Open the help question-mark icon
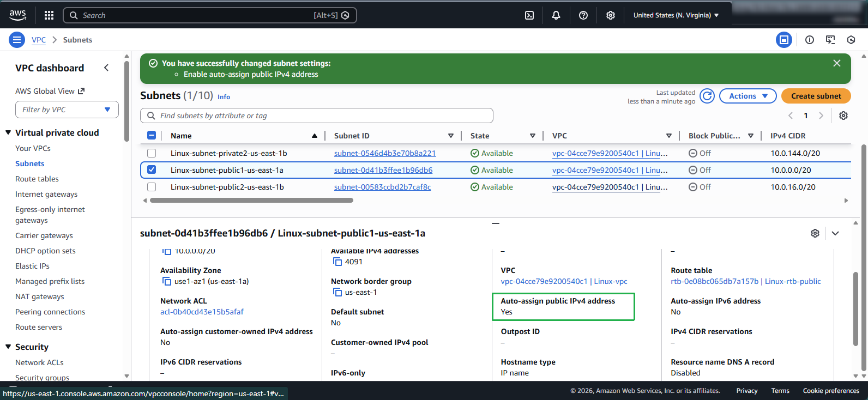Image resolution: width=868 pixels, height=400 pixels. (x=583, y=15)
